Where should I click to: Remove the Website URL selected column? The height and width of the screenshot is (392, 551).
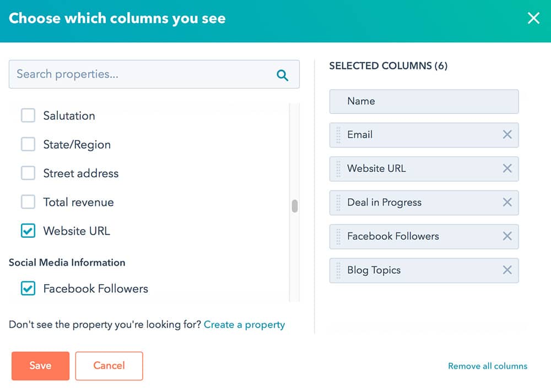[507, 168]
